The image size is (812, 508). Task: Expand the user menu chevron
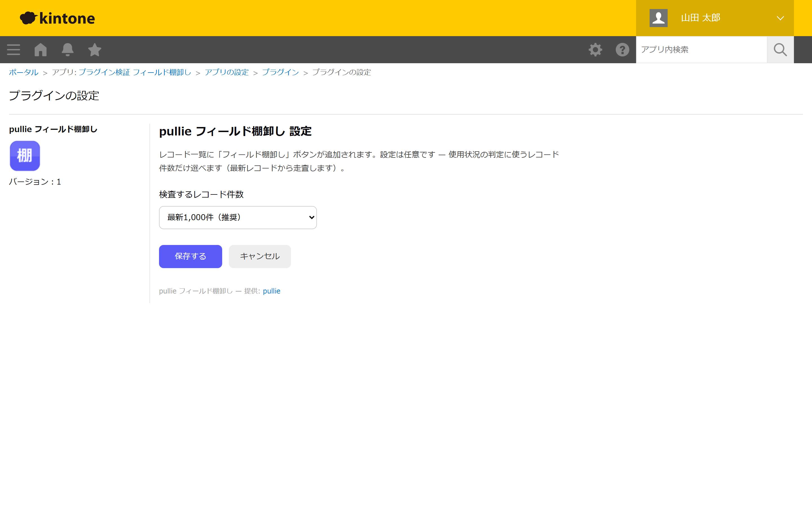point(780,18)
